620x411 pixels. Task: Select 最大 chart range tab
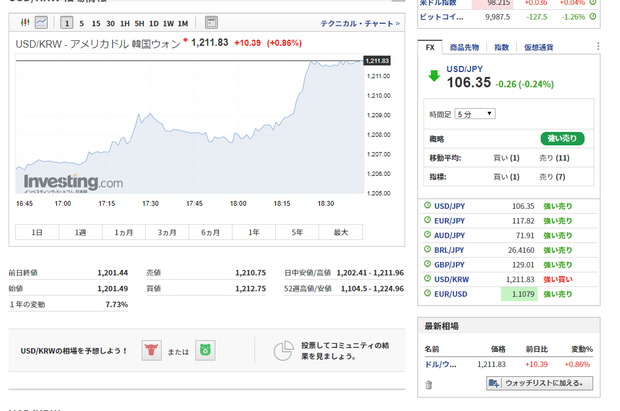tap(341, 232)
